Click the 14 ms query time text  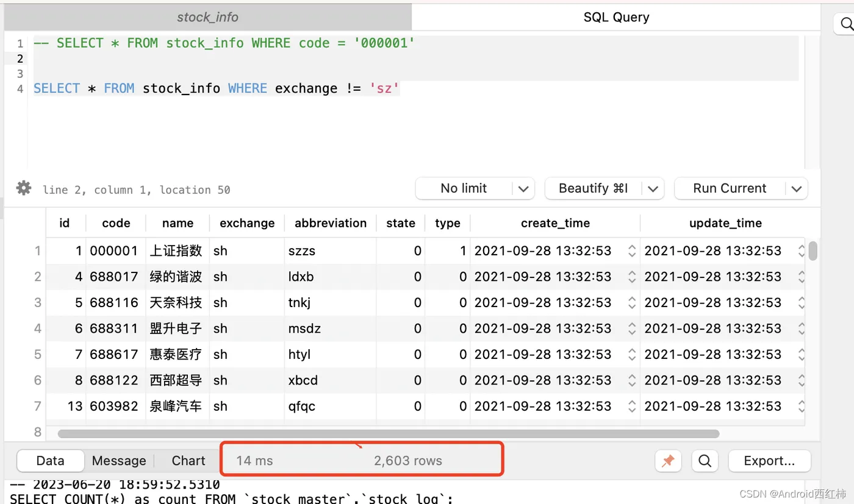[254, 461]
